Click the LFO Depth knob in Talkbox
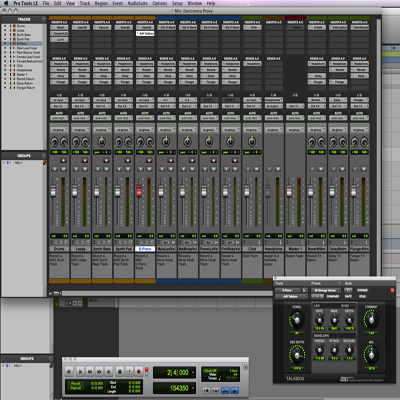Viewport: 400px width, 400px height. [349, 321]
